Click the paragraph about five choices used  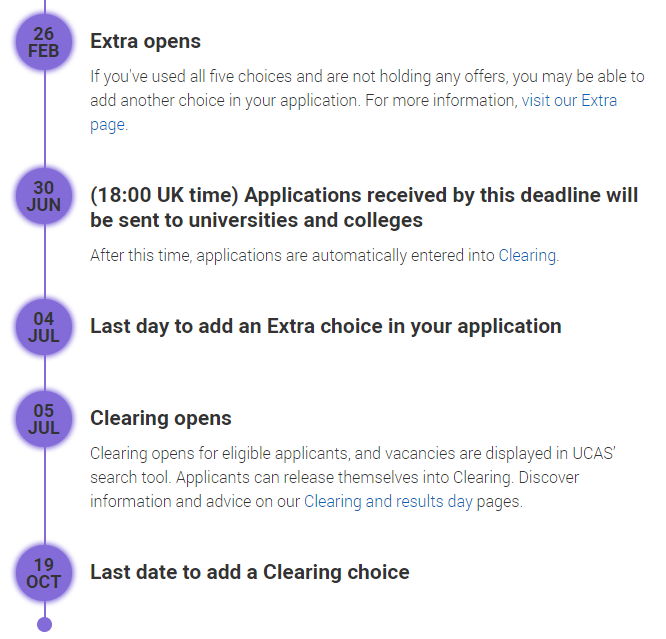pos(367,101)
